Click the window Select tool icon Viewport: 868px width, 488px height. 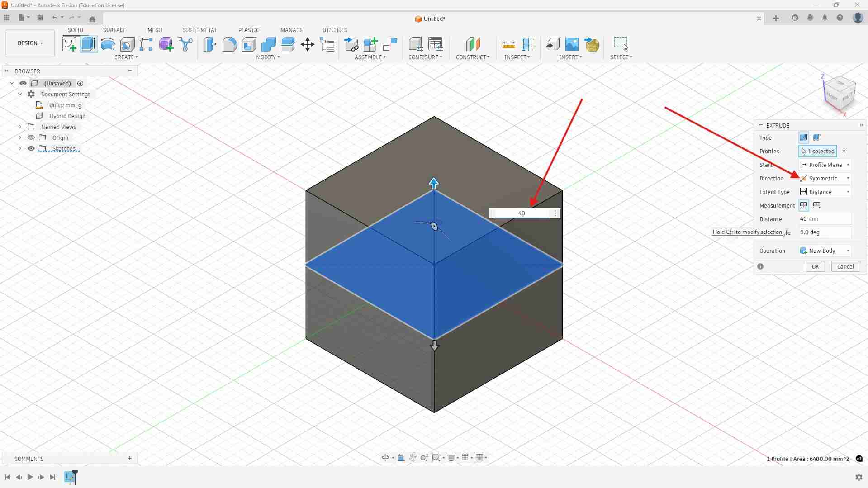[621, 44]
